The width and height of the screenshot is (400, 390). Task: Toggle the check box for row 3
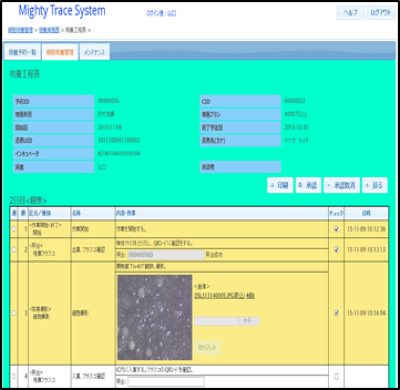click(336, 313)
